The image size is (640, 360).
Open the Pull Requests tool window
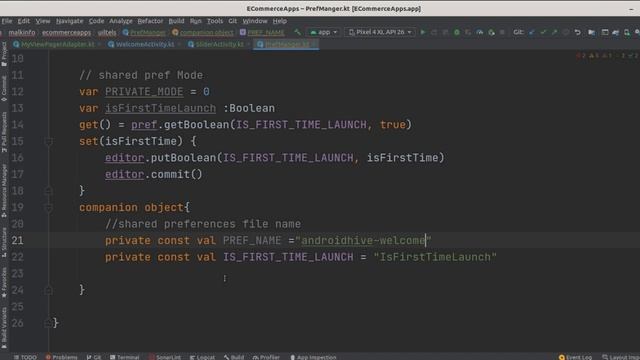4,132
